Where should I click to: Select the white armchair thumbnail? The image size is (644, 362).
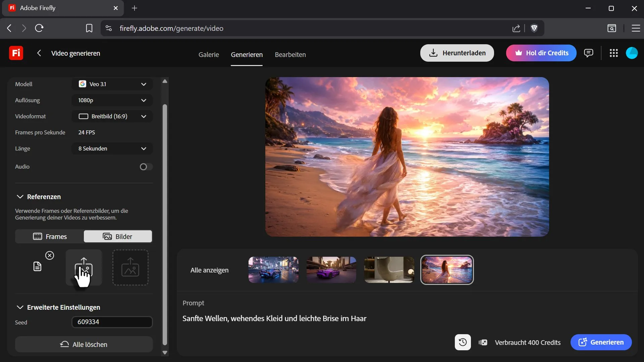point(389,270)
